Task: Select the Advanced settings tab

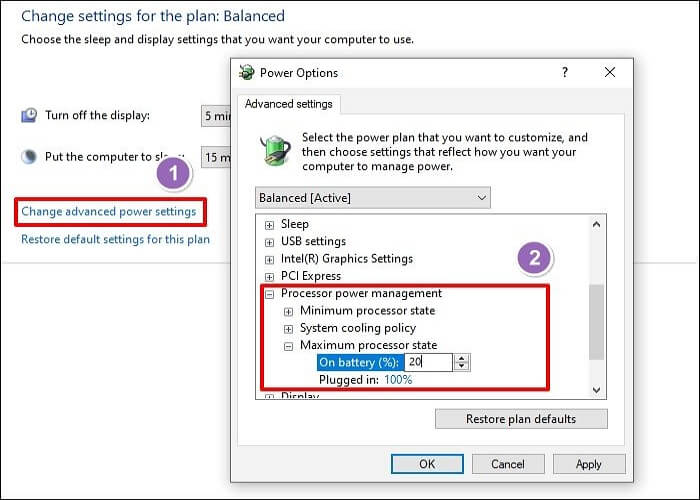Action: pyautogui.click(x=288, y=104)
